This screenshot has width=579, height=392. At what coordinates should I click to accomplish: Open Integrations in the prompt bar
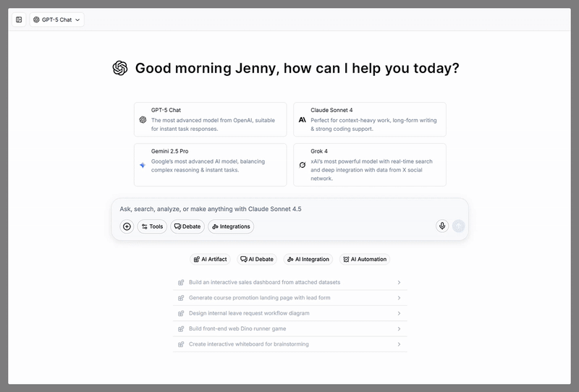231,226
